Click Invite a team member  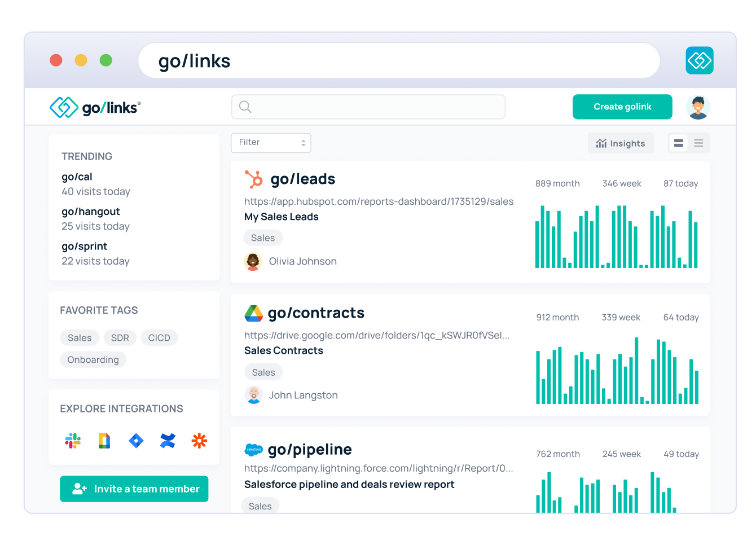pyautogui.click(x=134, y=489)
